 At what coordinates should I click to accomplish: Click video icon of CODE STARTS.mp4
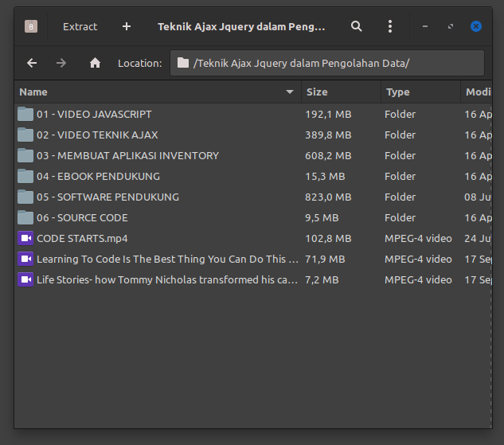[25, 238]
